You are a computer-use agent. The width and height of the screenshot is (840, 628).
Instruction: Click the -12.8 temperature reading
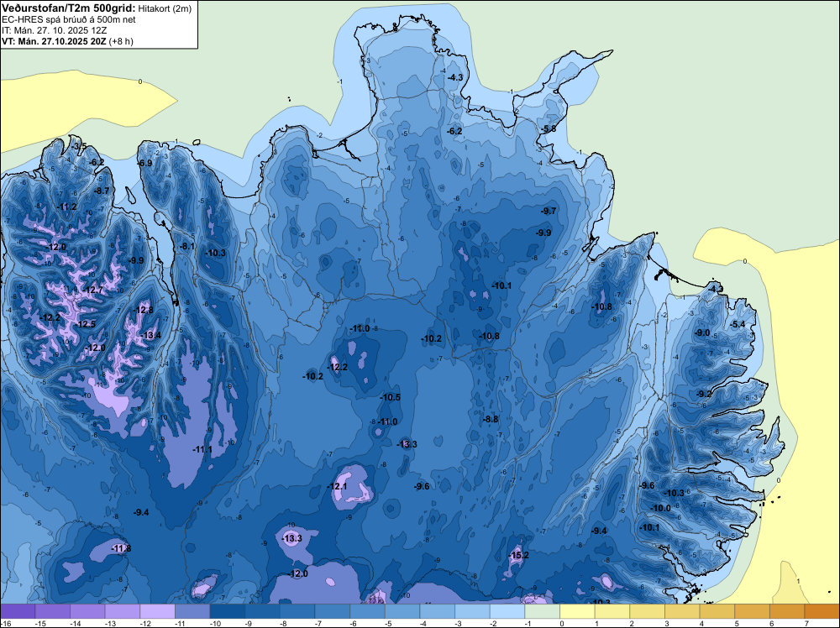144,310
